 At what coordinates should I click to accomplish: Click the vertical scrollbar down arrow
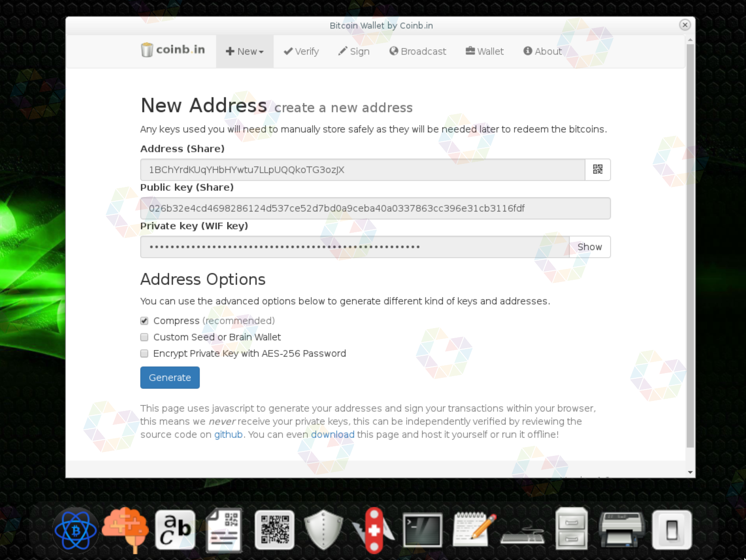[690, 472]
